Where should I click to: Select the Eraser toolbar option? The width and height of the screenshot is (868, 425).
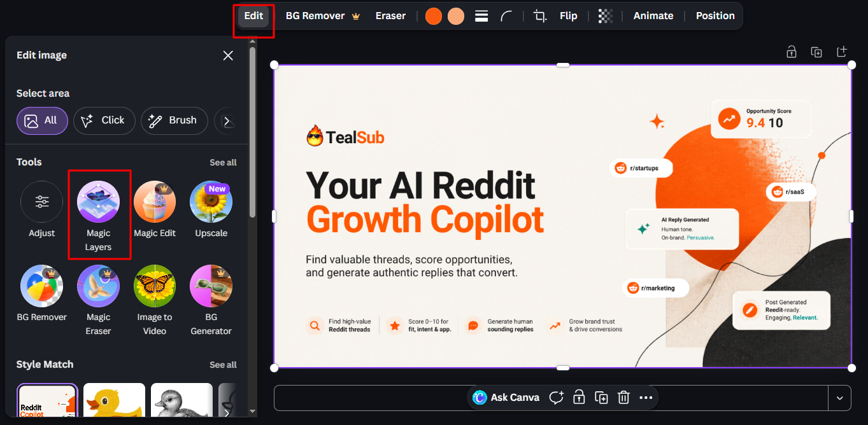[390, 16]
